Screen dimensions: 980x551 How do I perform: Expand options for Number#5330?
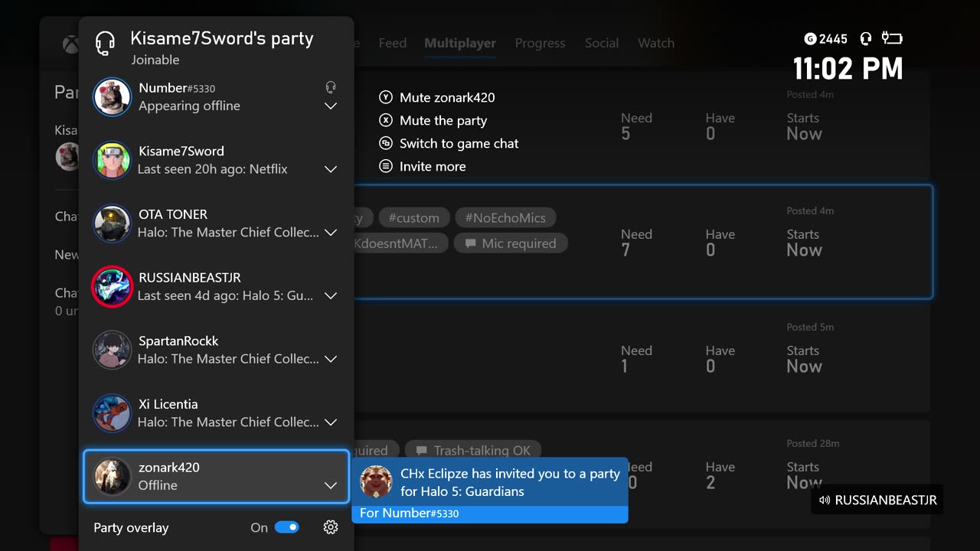click(x=331, y=106)
